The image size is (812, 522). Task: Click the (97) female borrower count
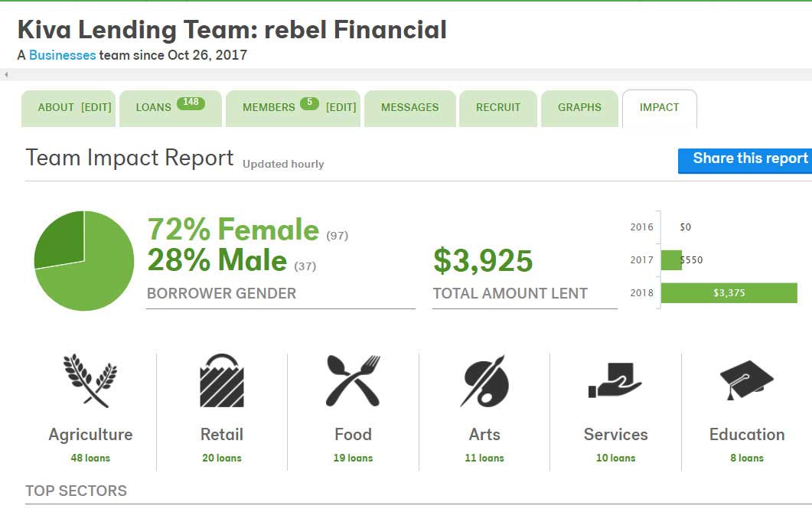click(x=338, y=236)
